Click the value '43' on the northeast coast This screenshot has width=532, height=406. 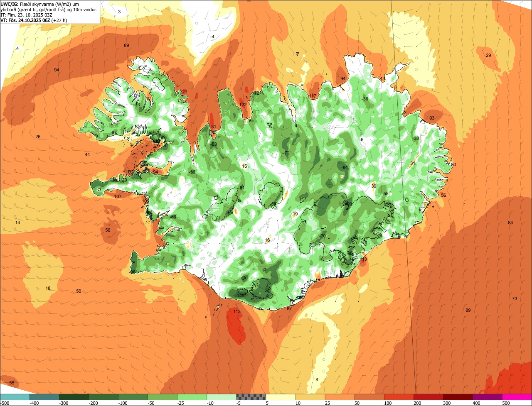[x=382, y=79]
